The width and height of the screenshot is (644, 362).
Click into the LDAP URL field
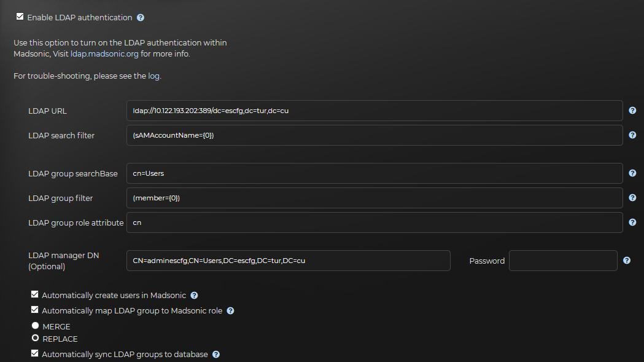click(374, 111)
